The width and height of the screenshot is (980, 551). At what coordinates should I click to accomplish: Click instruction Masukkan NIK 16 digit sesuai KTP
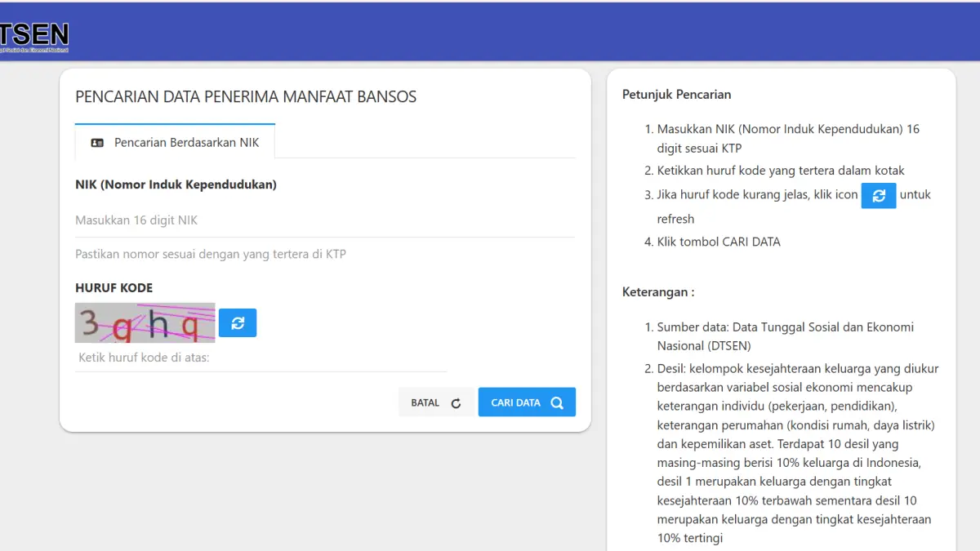(x=788, y=139)
